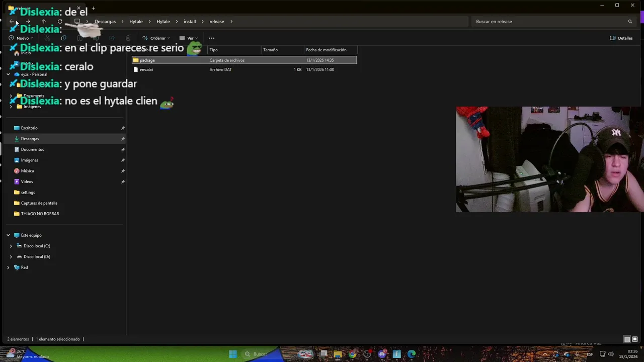The height and width of the screenshot is (362, 644).
Task: Unpin Videos using its pin icon
Action: pos(123,182)
